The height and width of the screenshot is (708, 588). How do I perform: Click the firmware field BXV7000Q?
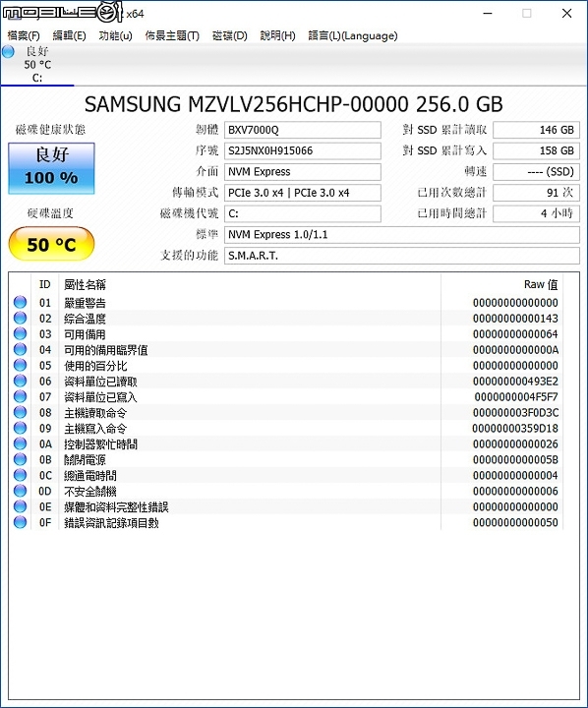(303, 130)
